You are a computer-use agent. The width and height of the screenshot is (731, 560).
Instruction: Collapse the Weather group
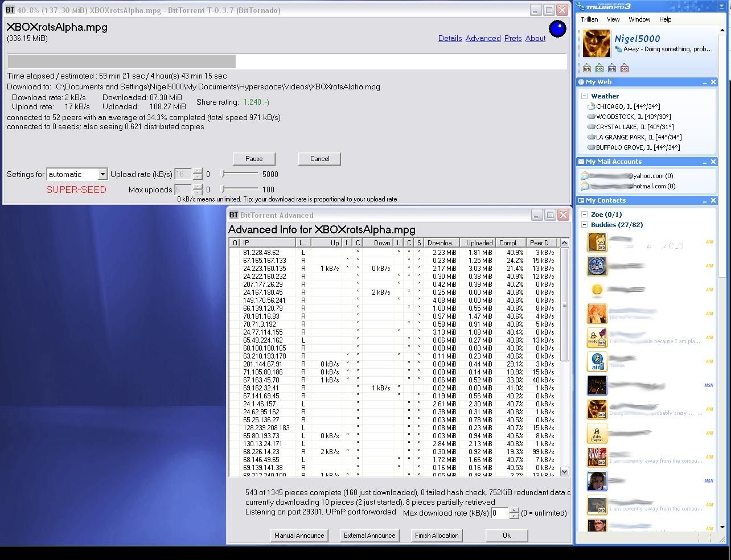[584, 96]
